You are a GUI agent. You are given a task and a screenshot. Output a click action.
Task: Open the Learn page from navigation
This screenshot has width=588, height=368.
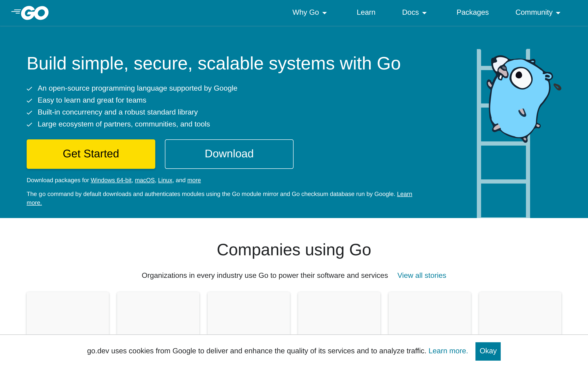click(x=366, y=12)
